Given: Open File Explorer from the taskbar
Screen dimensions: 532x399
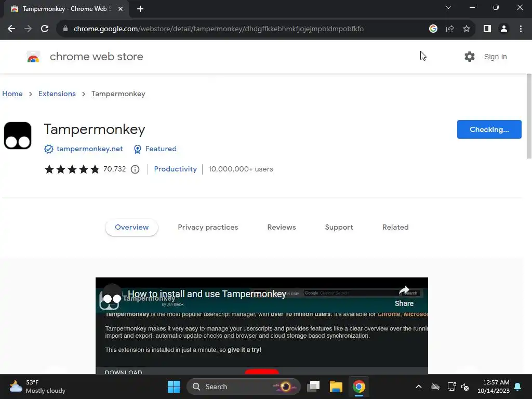Looking at the screenshot, I should coord(336,387).
